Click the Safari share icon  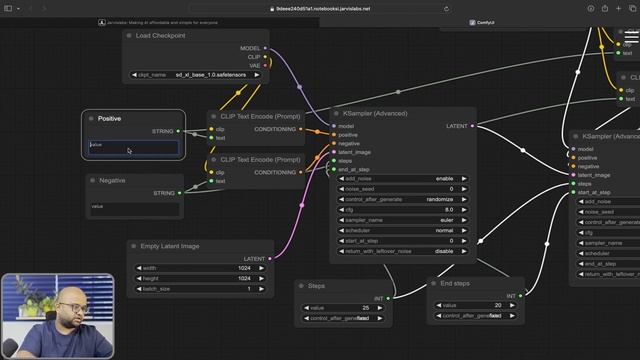[605, 9]
